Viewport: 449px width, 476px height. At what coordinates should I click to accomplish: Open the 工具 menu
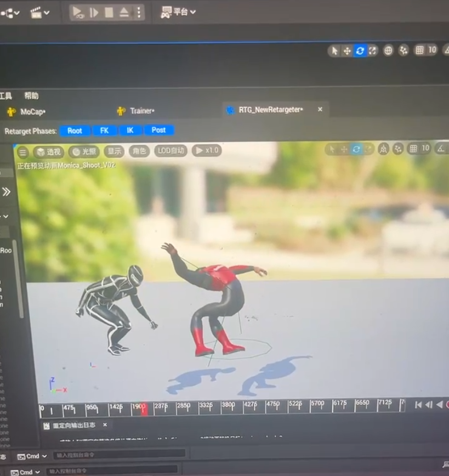tap(6, 96)
